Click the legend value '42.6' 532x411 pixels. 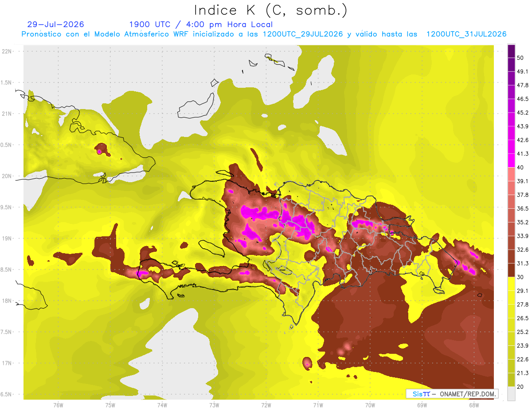(523, 140)
